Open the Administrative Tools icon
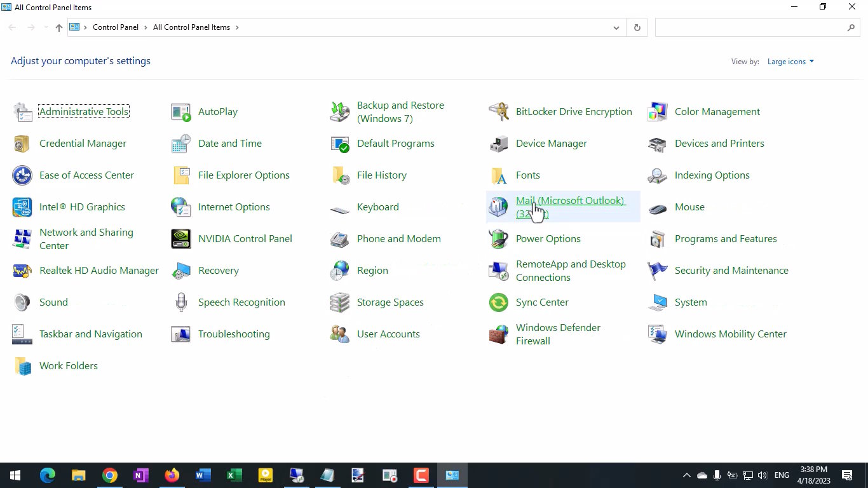Screen dimensions: 868x488 pyautogui.click(x=22, y=112)
